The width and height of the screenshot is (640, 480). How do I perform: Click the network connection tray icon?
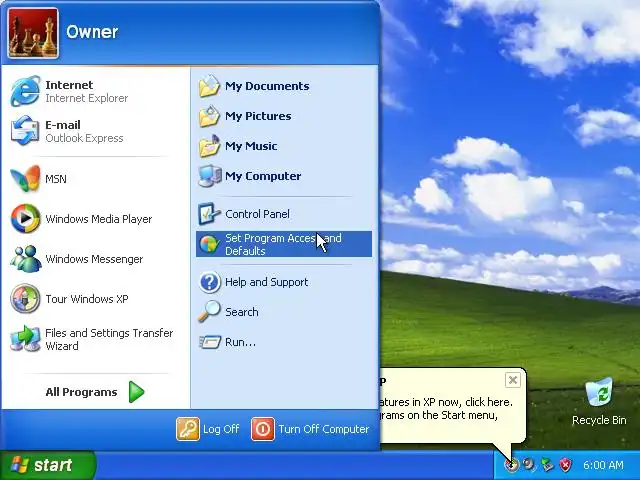[x=547, y=464]
